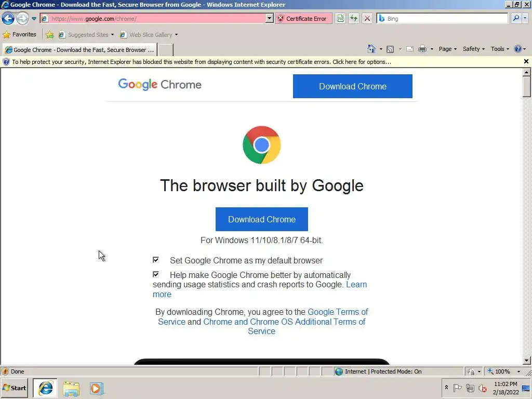Viewport: 532px width, 399px height.
Task: Open the Learn more link
Action: click(356, 285)
